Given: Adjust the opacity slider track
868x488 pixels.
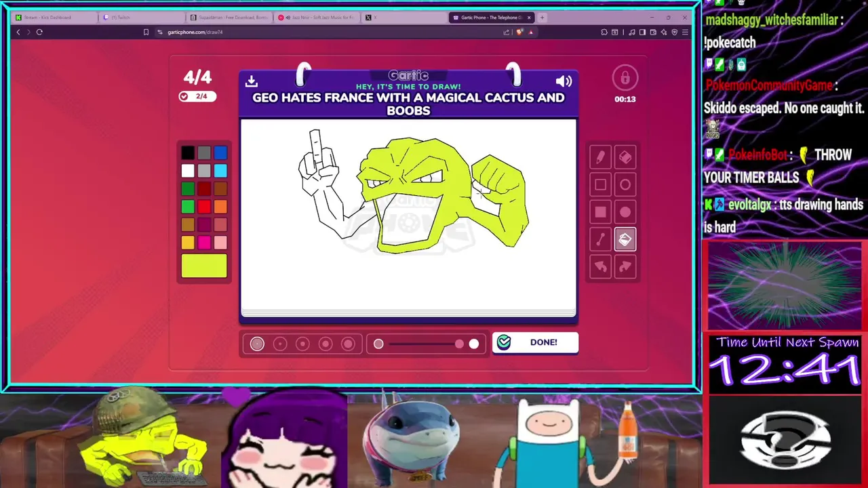Looking at the screenshot, I should 426,344.
